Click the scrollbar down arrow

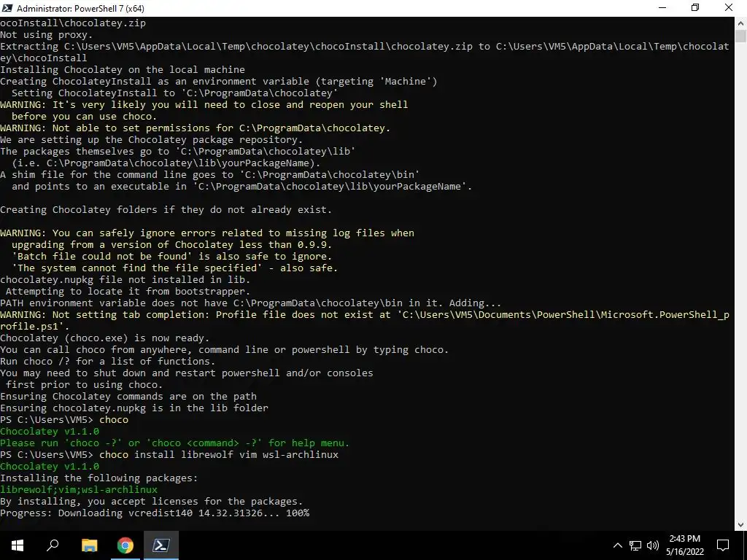740,525
